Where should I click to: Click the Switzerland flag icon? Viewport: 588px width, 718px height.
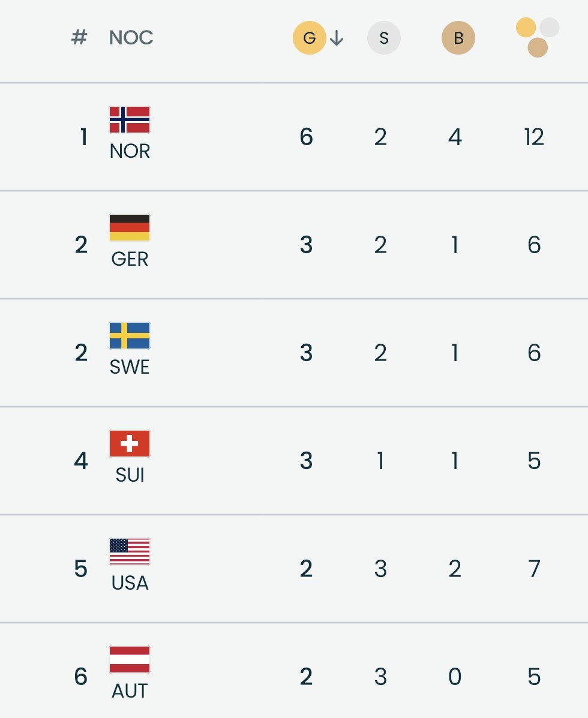pyautogui.click(x=130, y=443)
